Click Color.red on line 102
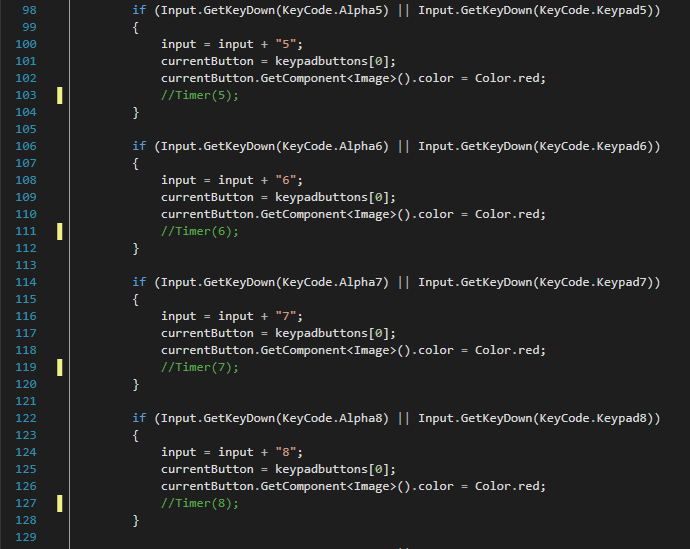690x549 pixels. tap(507, 78)
